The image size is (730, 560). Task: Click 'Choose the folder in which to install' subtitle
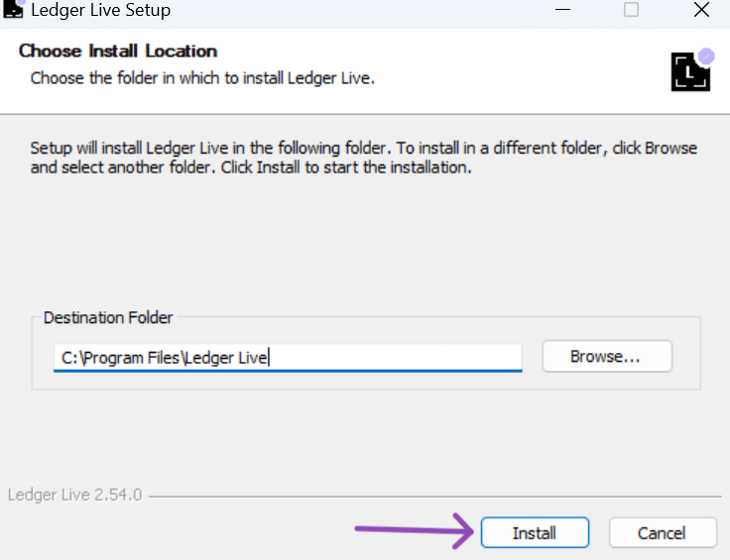coord(202,78)
